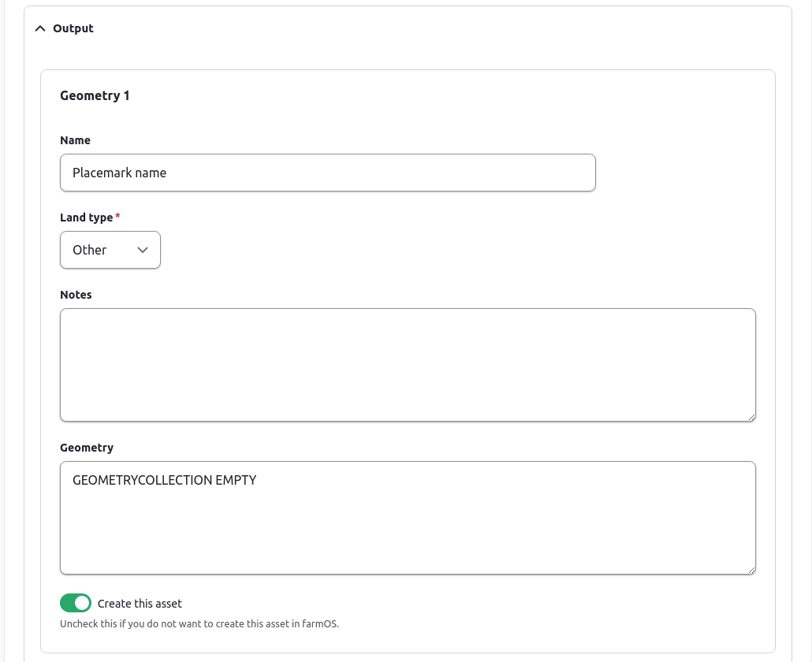
Task: Click the Geometry field label
Action: pyautogui.click(x=87, y=448)
